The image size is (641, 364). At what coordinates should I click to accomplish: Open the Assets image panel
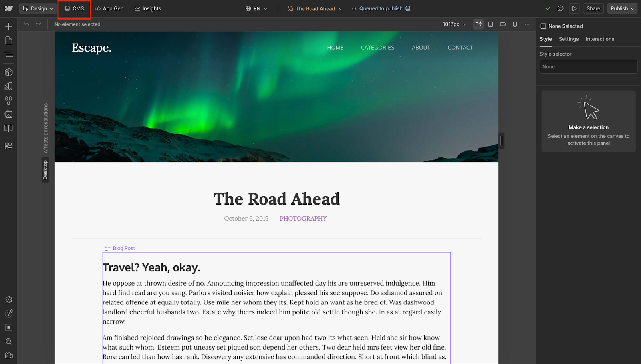pos(8,114)
